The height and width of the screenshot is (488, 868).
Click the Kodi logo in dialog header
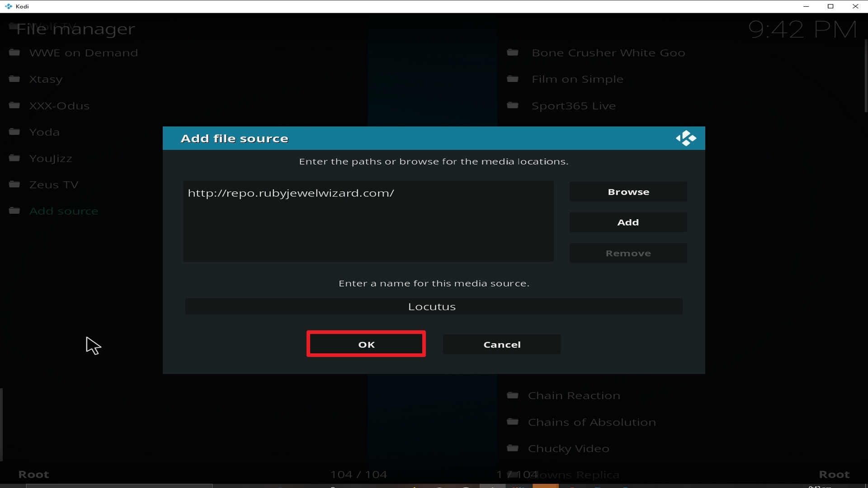coord(686,138)
